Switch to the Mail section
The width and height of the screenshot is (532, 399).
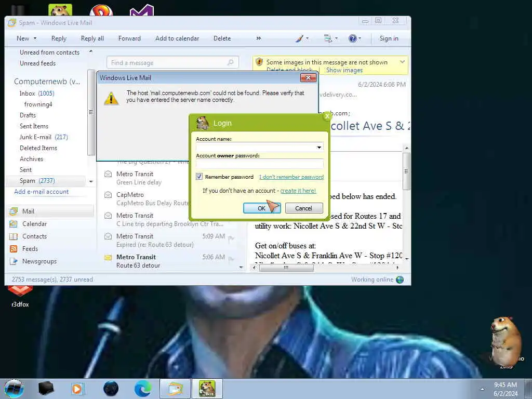[50, 211]
